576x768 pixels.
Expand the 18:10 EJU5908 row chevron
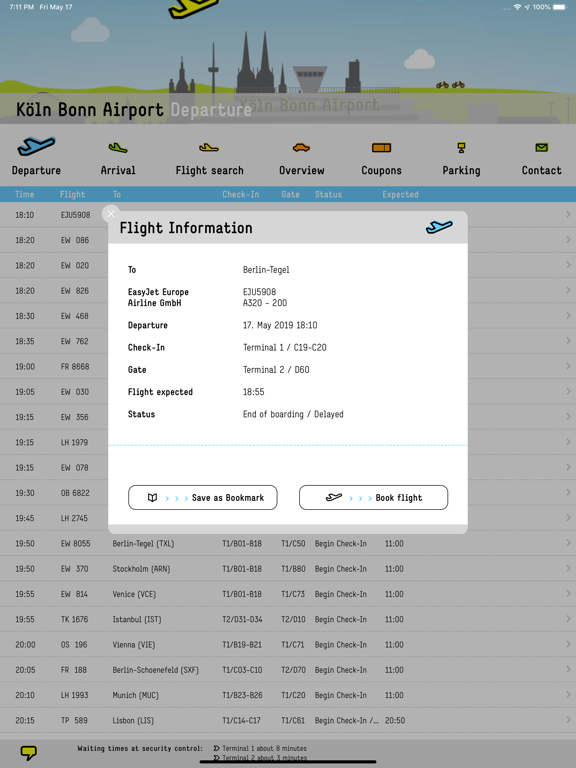(x=568, y=215)
